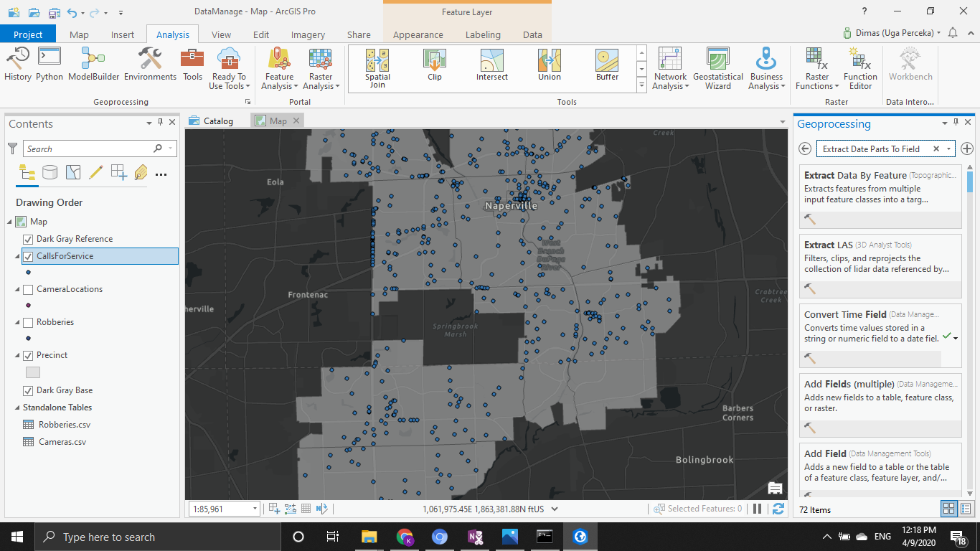
Task: Switch to the Catalog view tab
Action: click(218, 121)
